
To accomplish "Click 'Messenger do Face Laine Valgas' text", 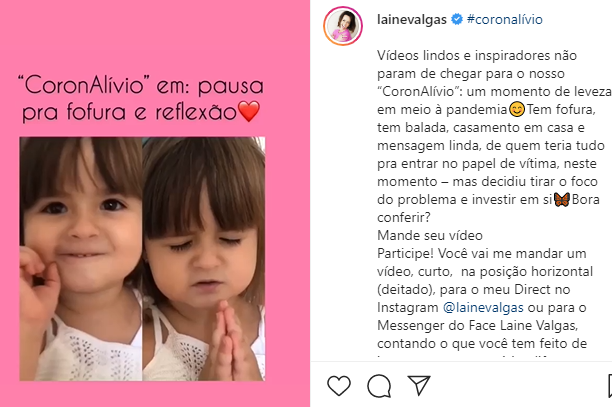I will click(x=477, y=325).
